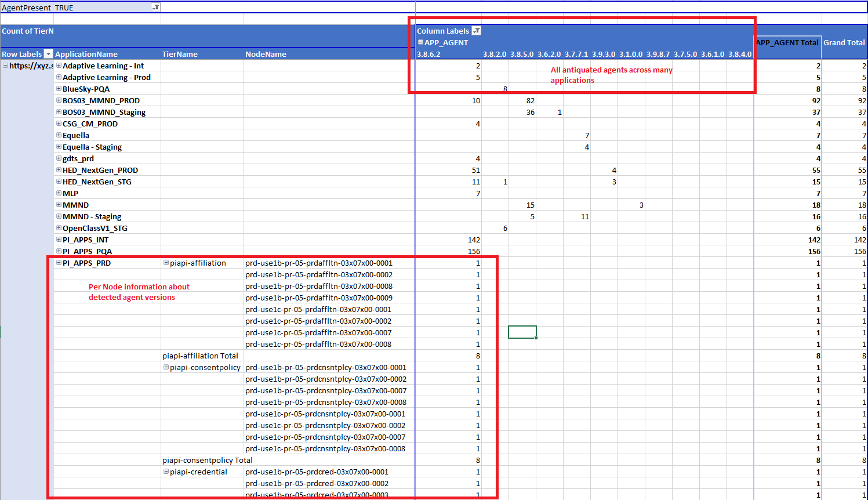
Task: Expand the MMND application row
Action: point(59,205)
